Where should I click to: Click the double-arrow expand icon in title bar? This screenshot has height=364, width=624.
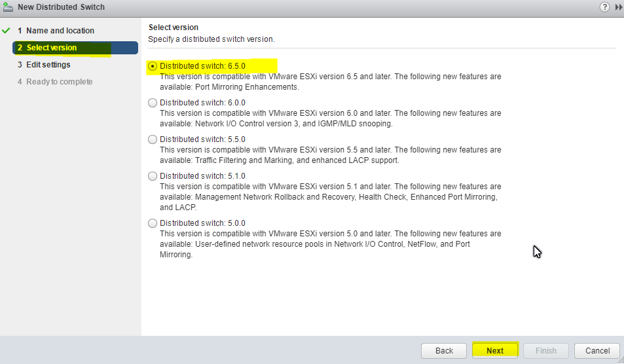tap(619, 7)
